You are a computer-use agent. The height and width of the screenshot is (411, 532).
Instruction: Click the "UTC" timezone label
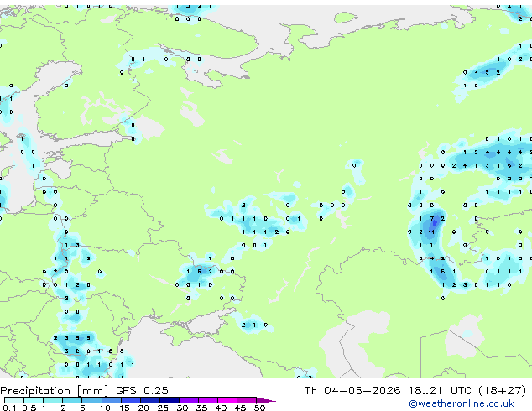[x=461, y=391]
